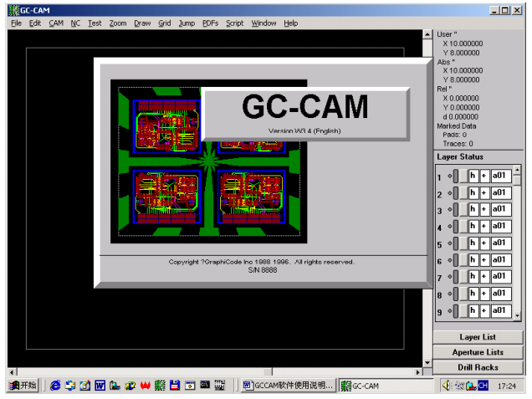This screenshot has height=399, width=532.
Task: Click the plus polarity box for layer 3
Action: coord(484,209)
